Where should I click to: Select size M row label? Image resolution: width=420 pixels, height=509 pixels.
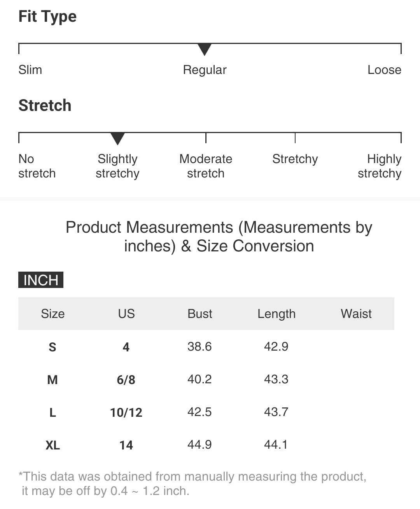point(52,379)
